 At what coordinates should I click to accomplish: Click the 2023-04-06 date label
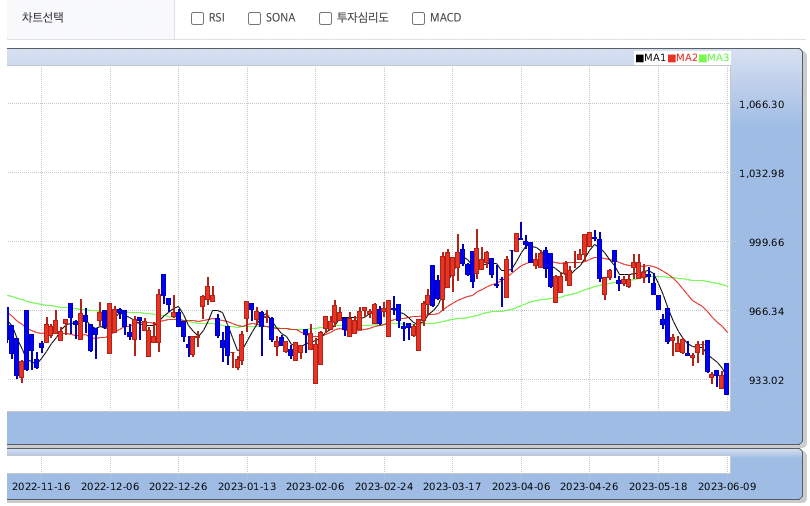pos(521,486)
